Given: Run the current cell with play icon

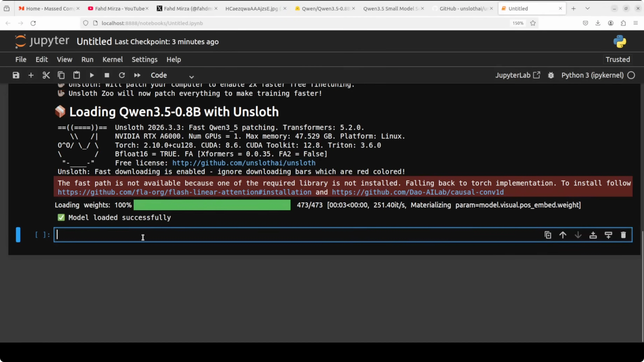Looking at the screenshot, I should (x=92, y=75).
